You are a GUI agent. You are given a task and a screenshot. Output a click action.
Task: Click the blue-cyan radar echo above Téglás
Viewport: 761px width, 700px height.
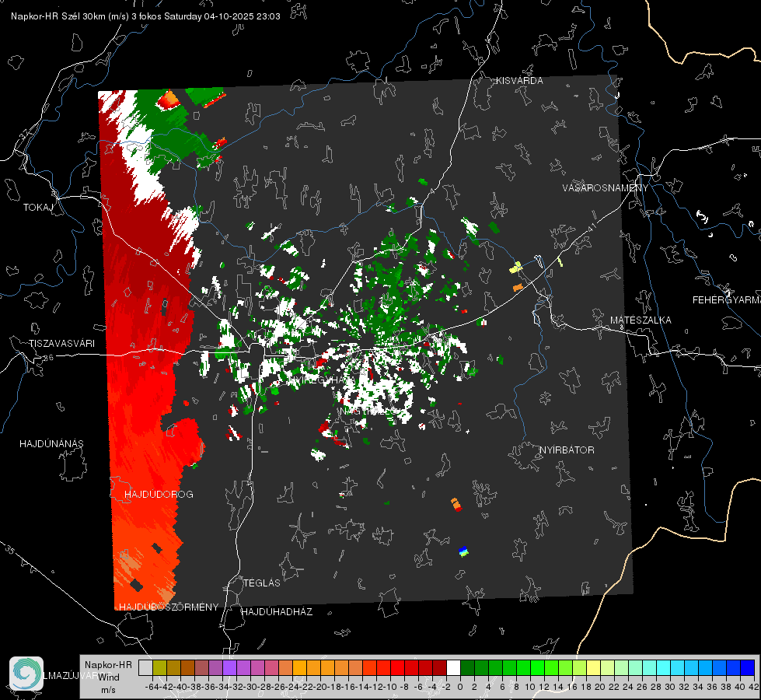(x=463, y=551)
